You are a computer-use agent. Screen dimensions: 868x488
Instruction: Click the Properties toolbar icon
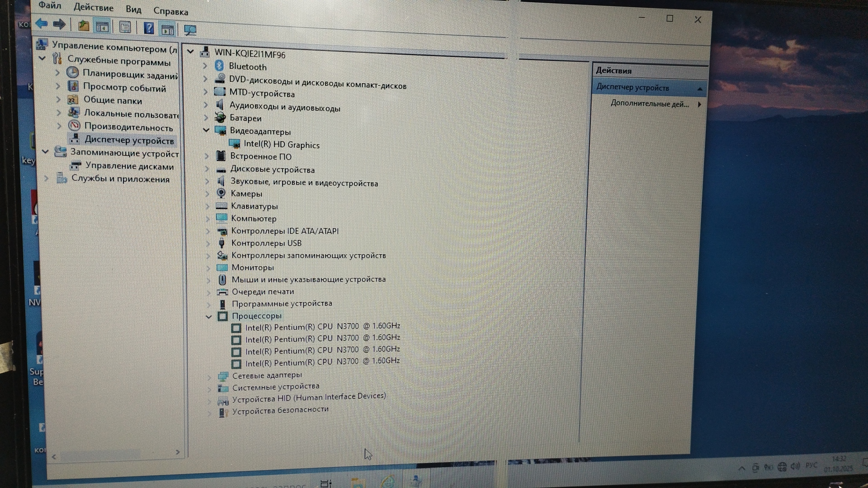point(125,28)
